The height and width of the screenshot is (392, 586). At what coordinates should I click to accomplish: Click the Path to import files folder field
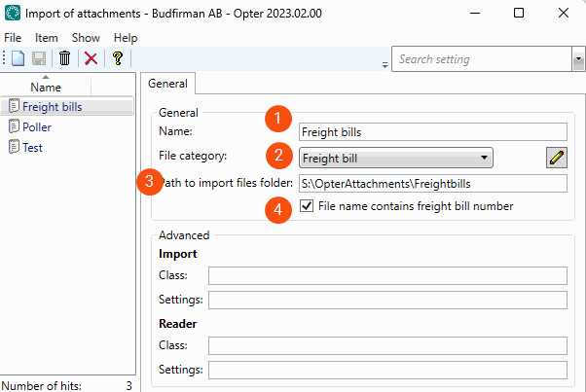point(433,183)
